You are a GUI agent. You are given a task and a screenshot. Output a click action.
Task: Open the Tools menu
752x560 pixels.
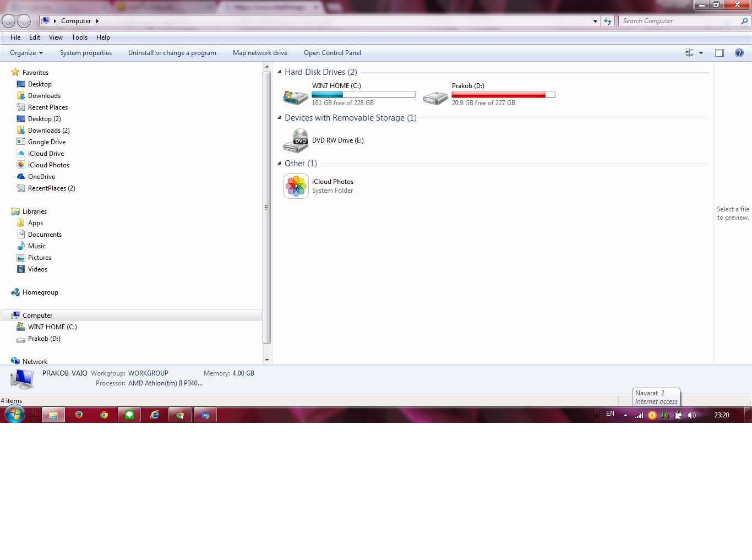click(x=79, y=37)
